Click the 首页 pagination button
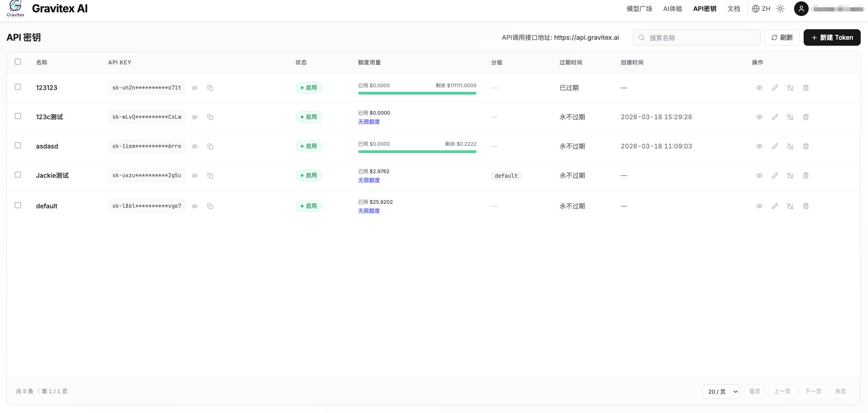This screenshot has width=868, height=413. coord(755,392)
